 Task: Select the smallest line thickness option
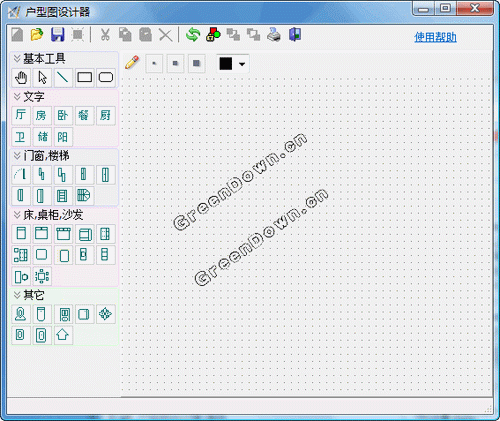pos(154,63)
